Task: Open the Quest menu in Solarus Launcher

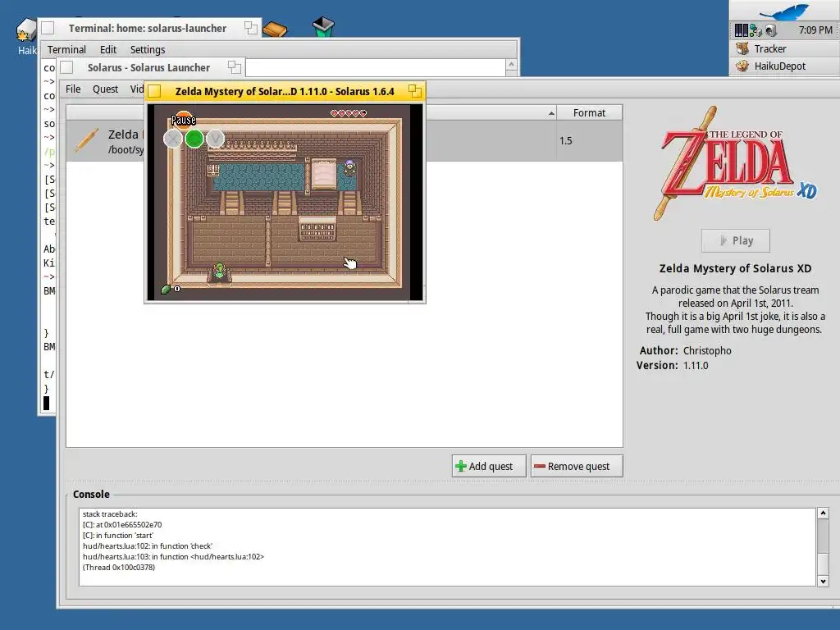Action: (x=105, y=89)
